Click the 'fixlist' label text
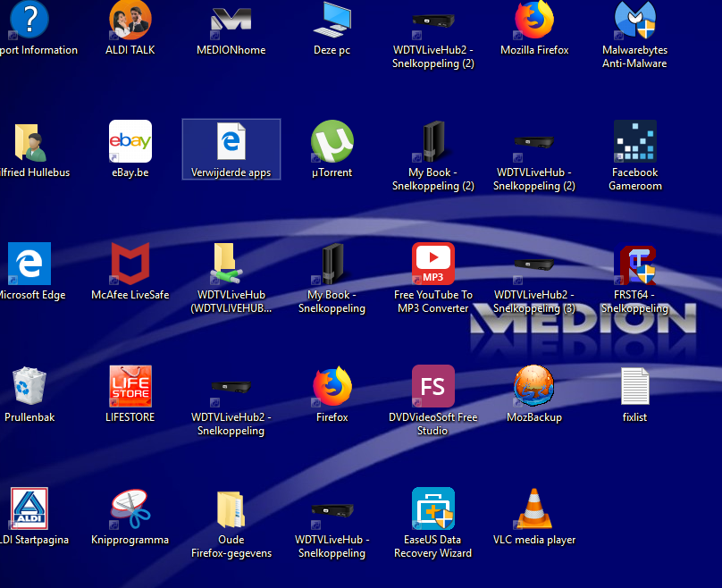The height and width of the screenshot is (588, 722). pos(635,417)
